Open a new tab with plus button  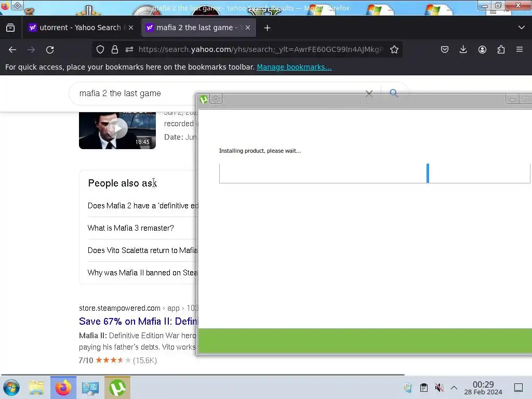coord(268,28)
